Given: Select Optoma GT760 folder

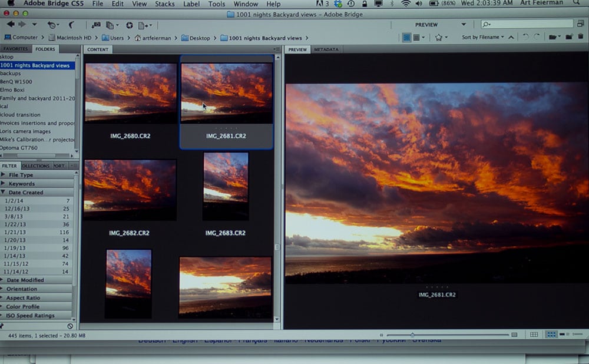Looking at the screenshot, I should [19, 148].
